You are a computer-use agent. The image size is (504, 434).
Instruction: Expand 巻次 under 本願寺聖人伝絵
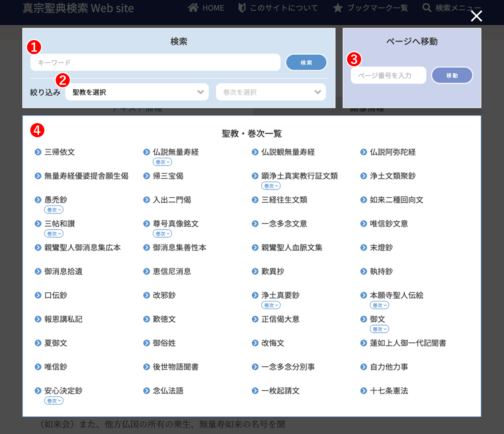click(x=379, y=305)
